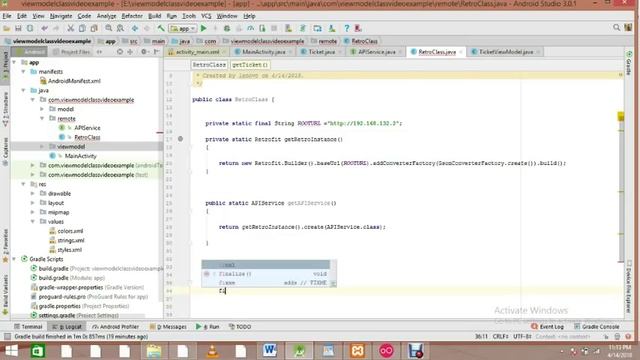This screenshot has height=360, width=640.
Task: Click the Save All toolbar icon
Action: [18, 29]
